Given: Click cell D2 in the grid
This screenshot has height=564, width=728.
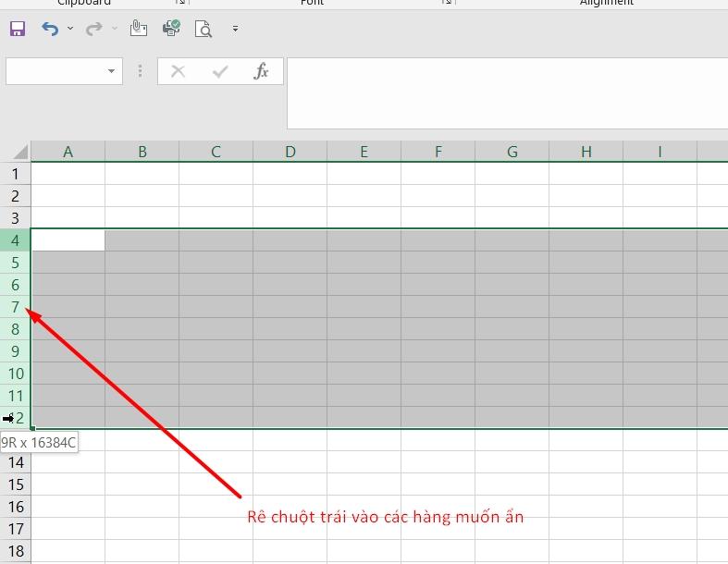Looking at the screenshot, I should pos(290,196).
